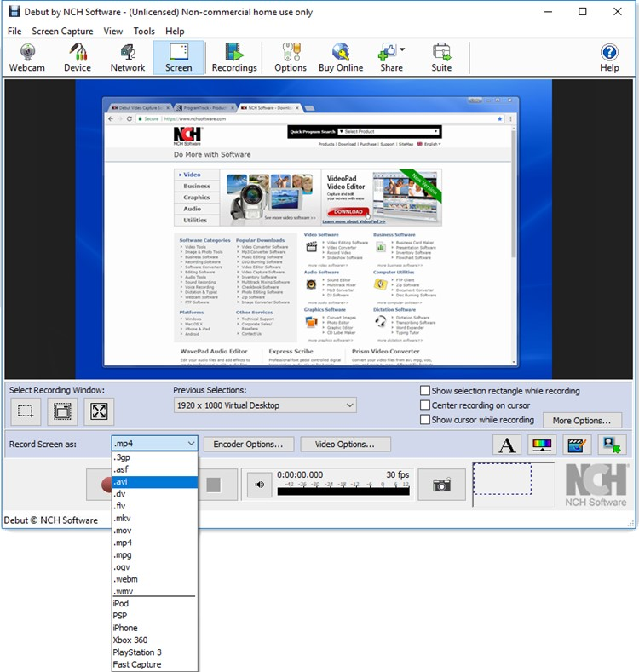The height and width of the screenshot is (672, 639).
Task: Select .3gp format from list
Action: [155, 457]
